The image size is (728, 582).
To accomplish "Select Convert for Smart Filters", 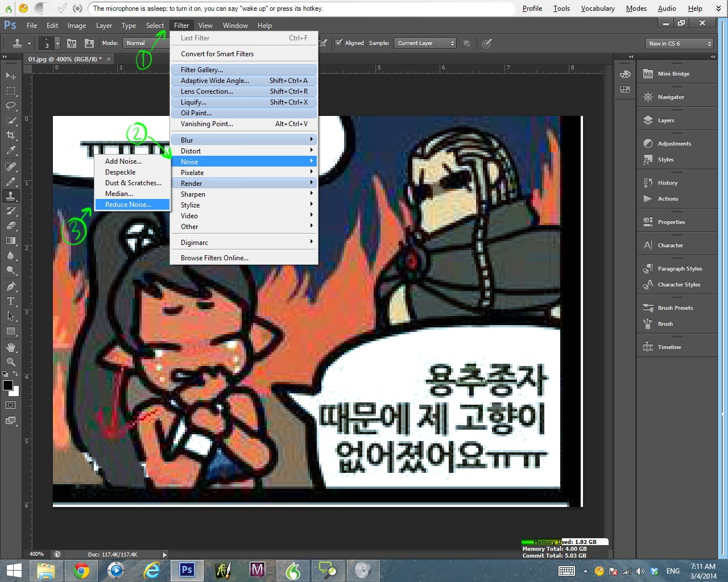I will point(243,53).
